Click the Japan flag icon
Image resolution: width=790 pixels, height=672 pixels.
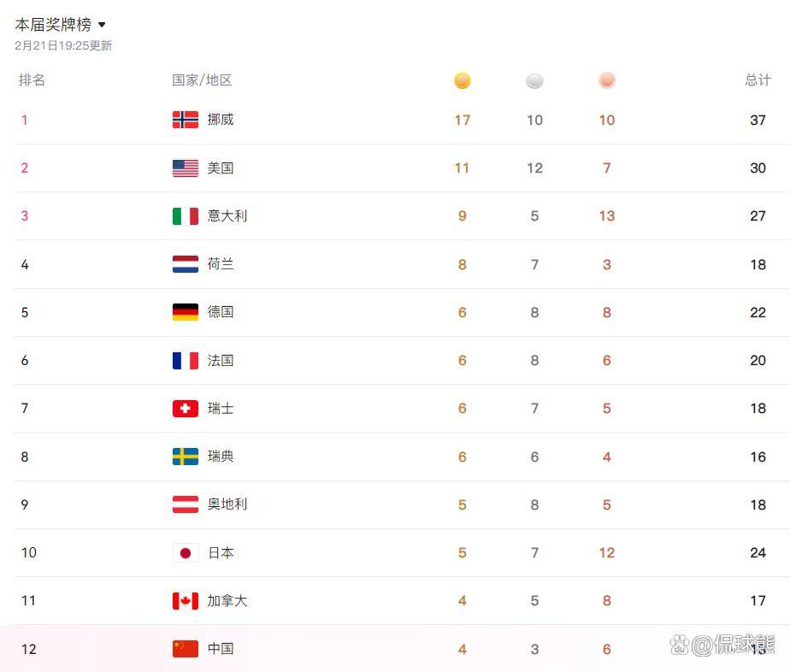pos(186,553)
